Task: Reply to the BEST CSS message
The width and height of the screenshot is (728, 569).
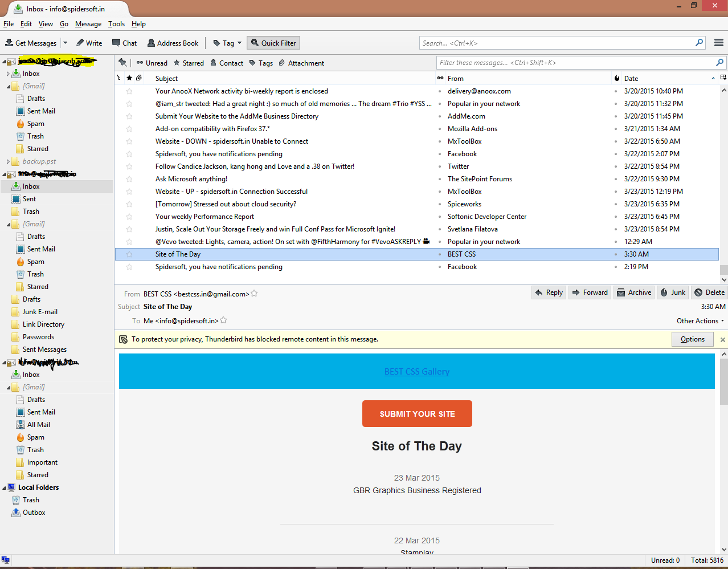Action: tap(549, 292)
